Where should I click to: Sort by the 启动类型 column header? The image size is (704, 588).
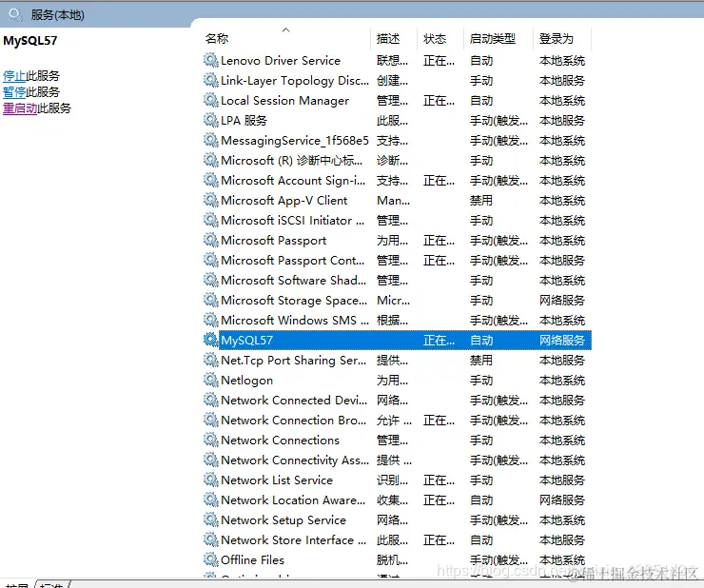click(x=493, y=39)
